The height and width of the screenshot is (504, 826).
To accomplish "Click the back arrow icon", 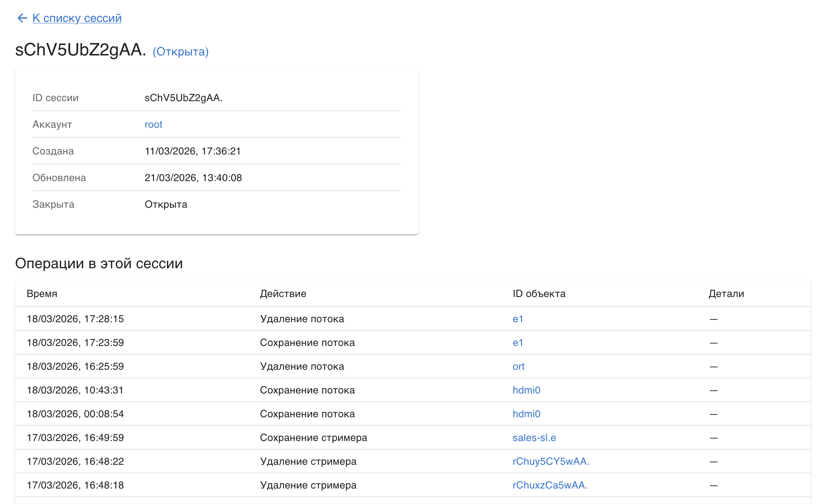I will (x=22, y=18).
